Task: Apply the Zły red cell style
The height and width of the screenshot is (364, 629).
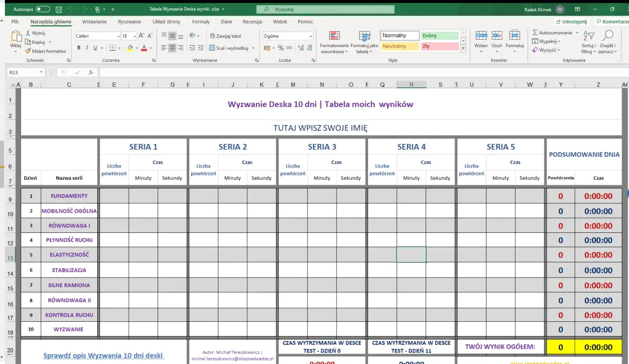Action: tap(440, 46)
